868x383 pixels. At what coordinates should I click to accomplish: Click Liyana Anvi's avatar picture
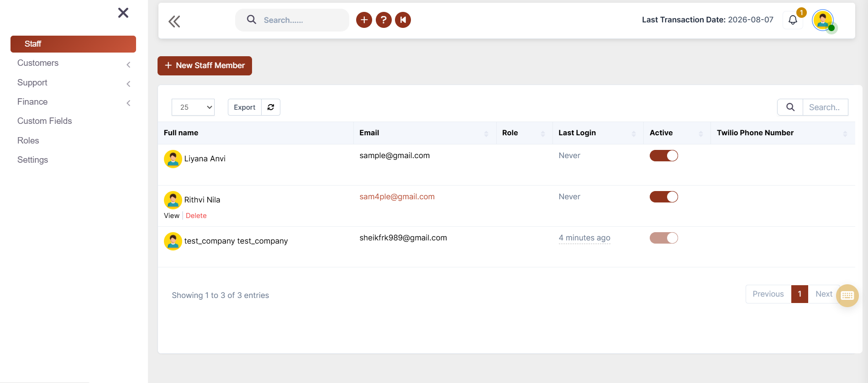pyautogui.click(x=173, y=159)
